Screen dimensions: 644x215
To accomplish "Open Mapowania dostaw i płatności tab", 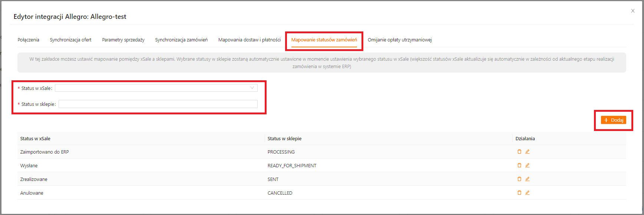I will [249, 40].
